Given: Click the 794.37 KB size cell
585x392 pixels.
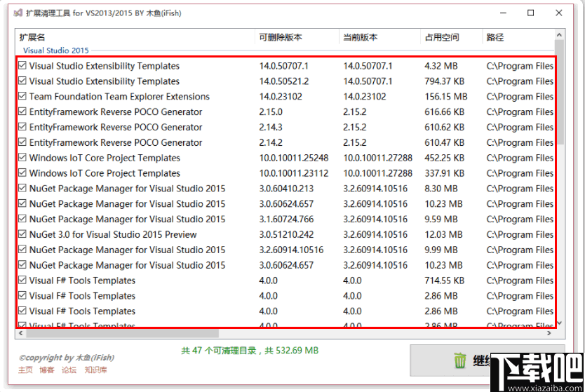Looking at the screenshot, I should coord(444,81).
